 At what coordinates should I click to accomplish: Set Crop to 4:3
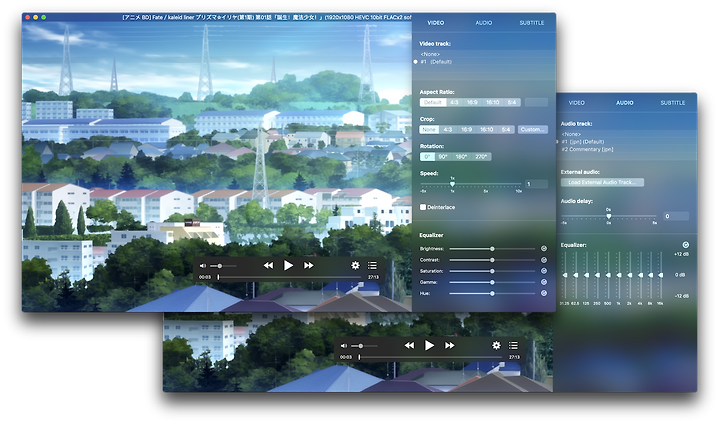click(448, 130)
